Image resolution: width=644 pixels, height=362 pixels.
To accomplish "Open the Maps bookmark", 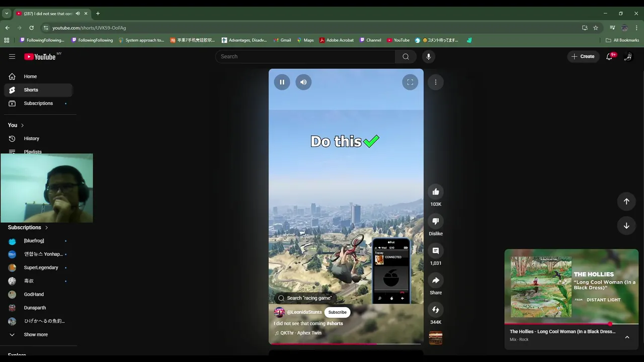I will point(305,40).
